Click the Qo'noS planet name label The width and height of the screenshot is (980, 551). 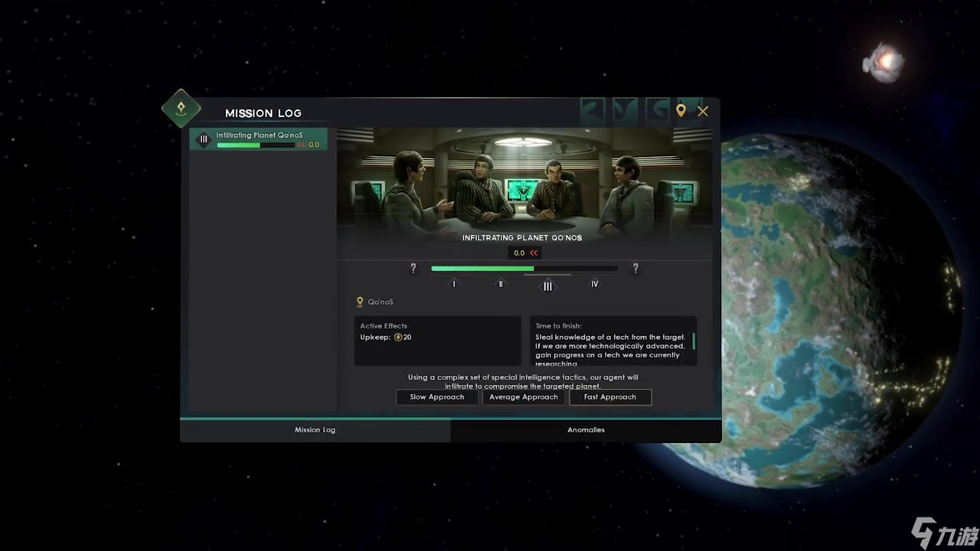point(381,302)
